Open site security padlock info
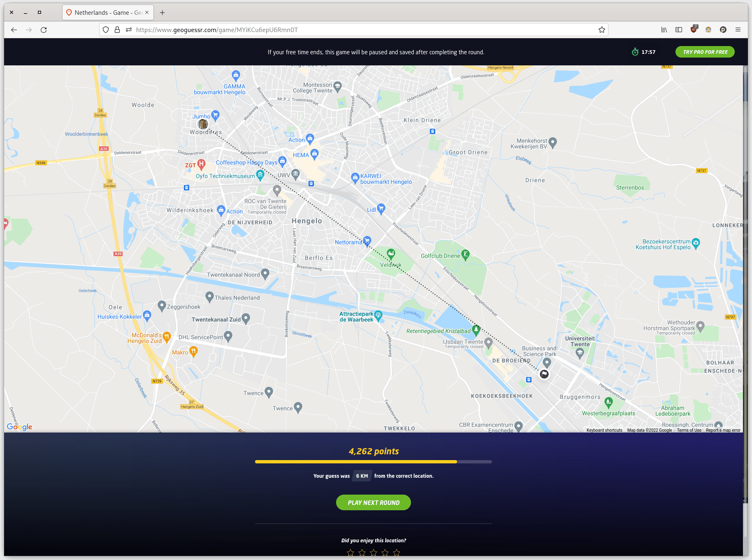 pos(117,30)
